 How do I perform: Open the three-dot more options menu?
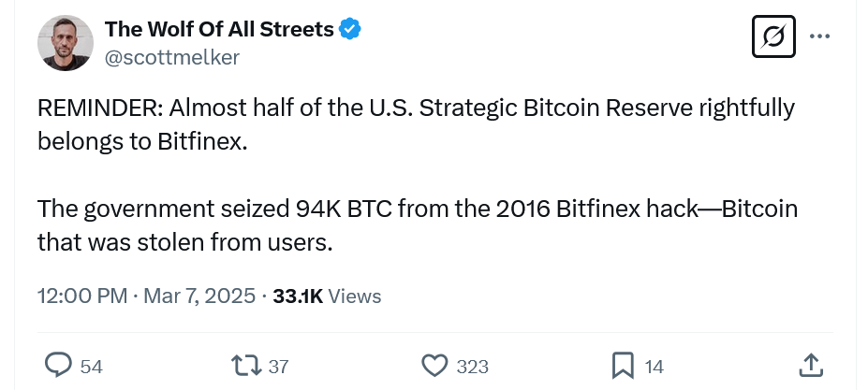[x=819, y=37]
